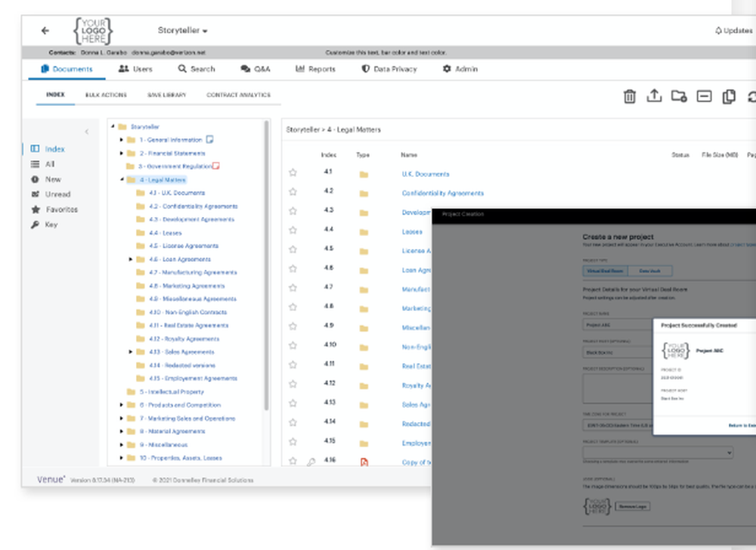This screenshot has height=550, width=756.
Task: Toggle favorite star for row 4.13
Action: coord(293,402)
